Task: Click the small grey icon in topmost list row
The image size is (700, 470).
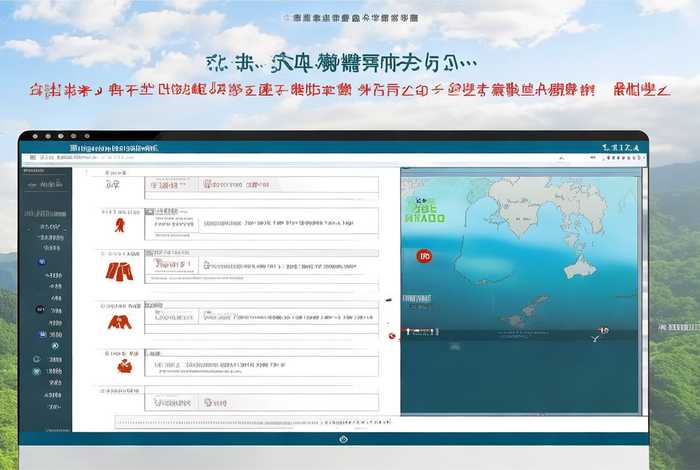Action: click(x=112, y=184)
